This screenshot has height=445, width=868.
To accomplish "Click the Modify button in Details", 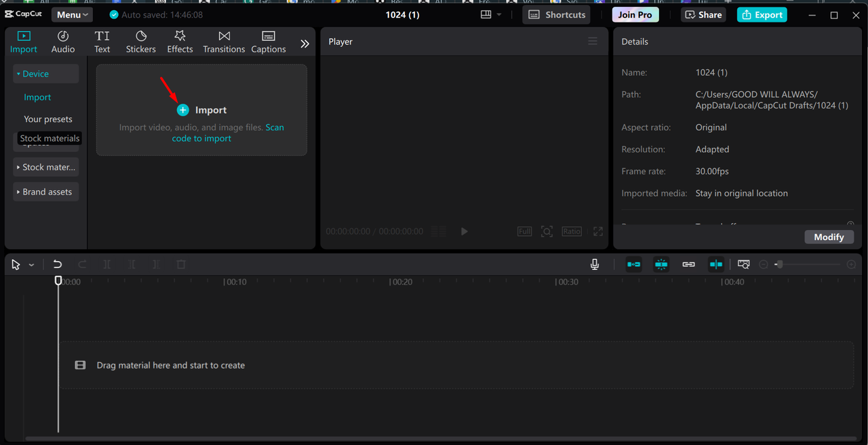I will point(829,237).
